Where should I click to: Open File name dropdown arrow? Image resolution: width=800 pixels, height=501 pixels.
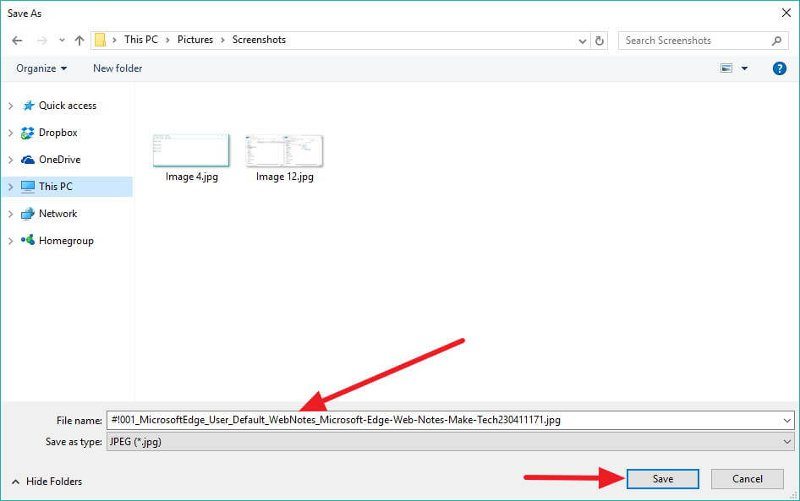787,420
